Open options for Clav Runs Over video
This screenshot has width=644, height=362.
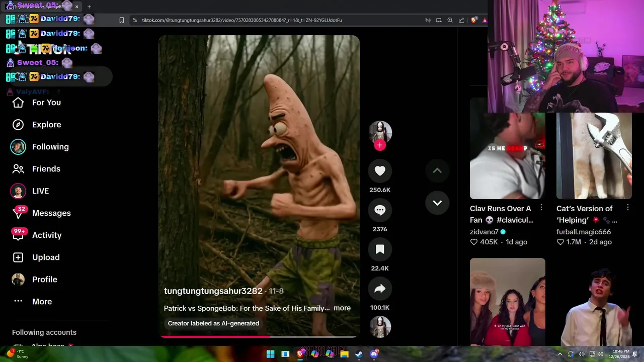coord(541,208)
